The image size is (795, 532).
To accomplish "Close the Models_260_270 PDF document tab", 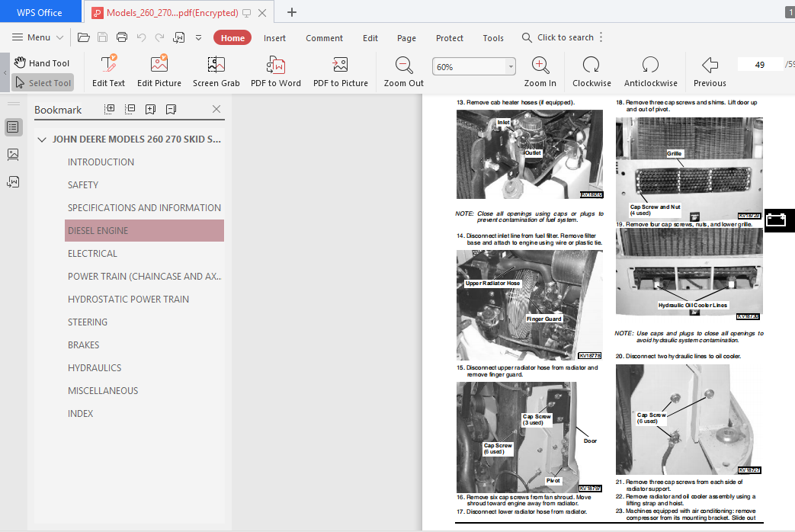I will click(262, 13).
